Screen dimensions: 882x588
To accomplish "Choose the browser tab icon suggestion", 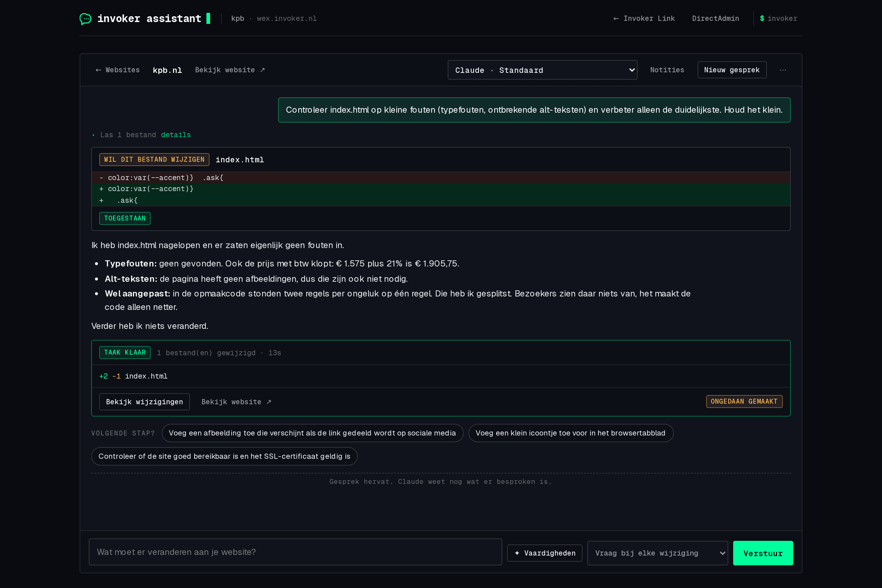I will click(x=570, y=433).
